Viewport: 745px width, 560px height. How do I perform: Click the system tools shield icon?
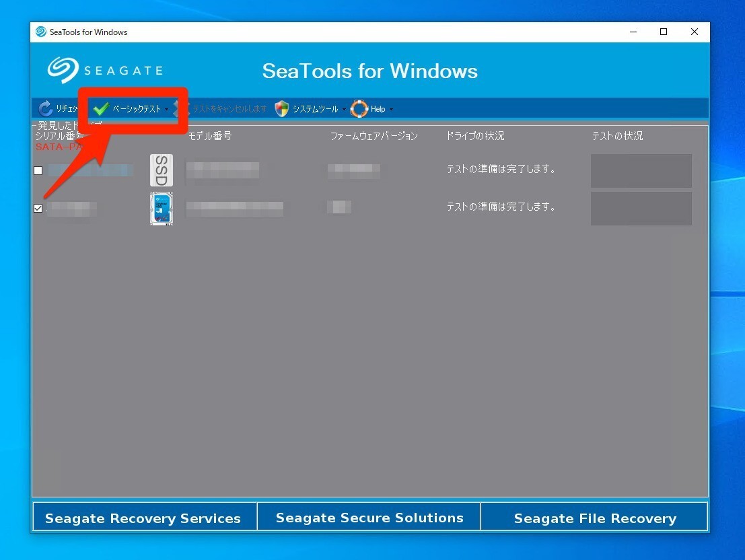[282, 109]
